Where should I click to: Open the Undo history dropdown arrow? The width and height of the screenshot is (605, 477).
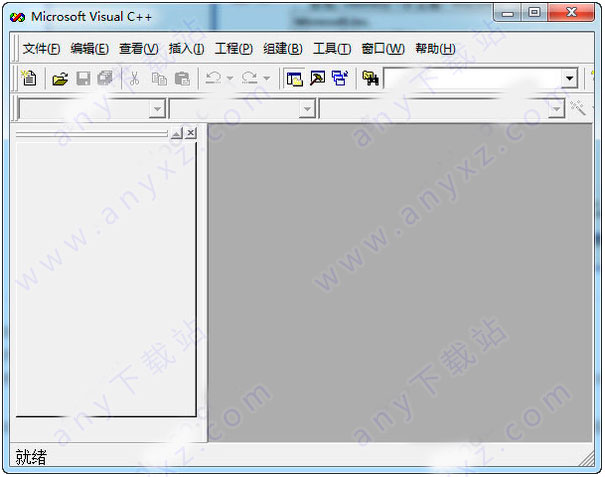coord(230,78)
